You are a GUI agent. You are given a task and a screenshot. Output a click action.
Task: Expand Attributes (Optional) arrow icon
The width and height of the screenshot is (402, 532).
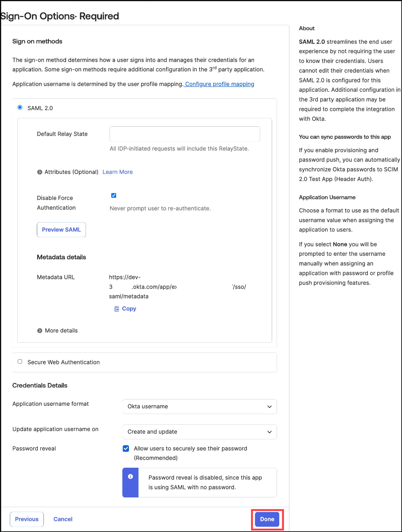pyautogui.click(x=40, y=172)
